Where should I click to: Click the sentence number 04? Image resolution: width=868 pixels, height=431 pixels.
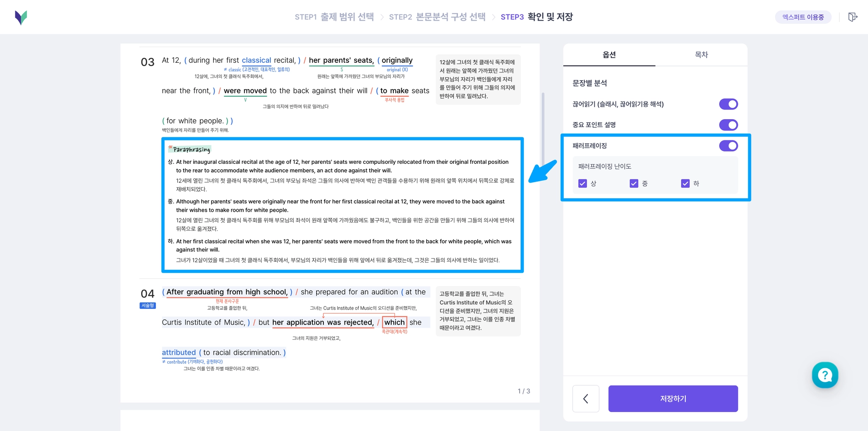(147, 294)
